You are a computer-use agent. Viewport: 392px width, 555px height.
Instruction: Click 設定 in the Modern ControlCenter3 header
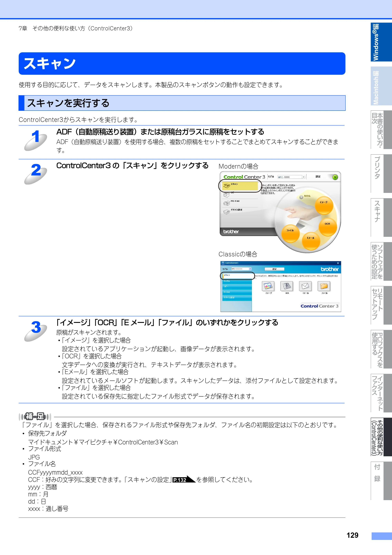click(318, 177)
